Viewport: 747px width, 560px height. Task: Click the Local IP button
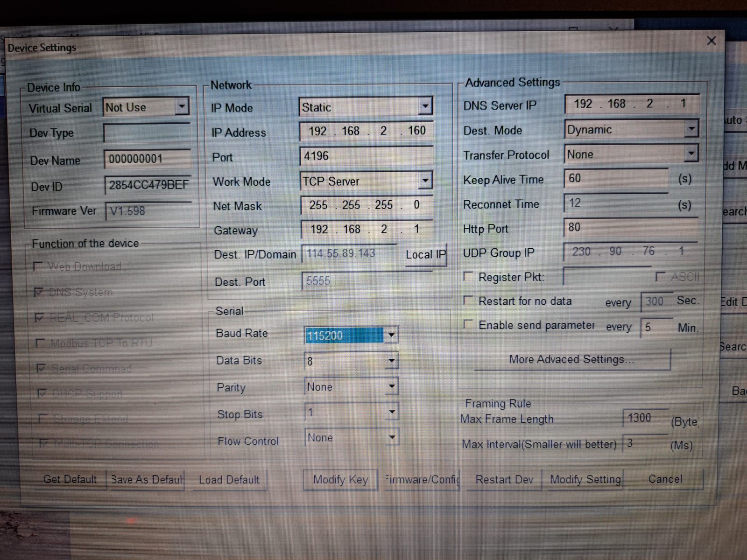[425, 254]
